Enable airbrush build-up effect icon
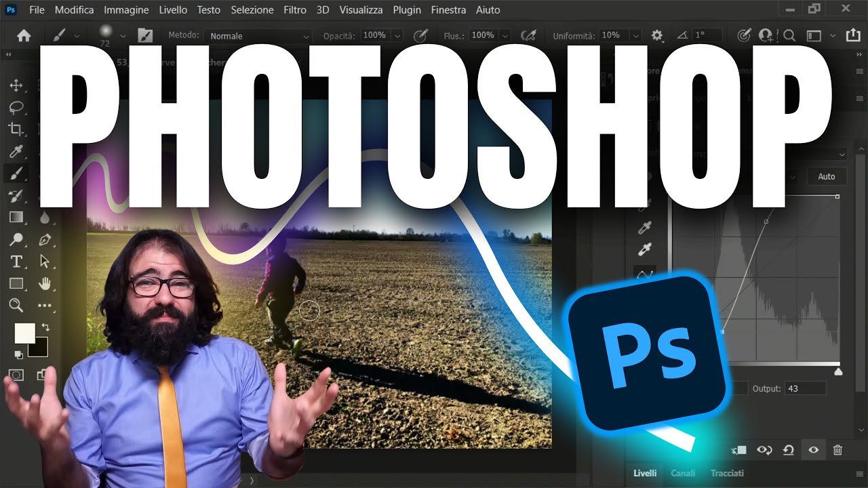868x488 pixels. [x=528, y=35]
